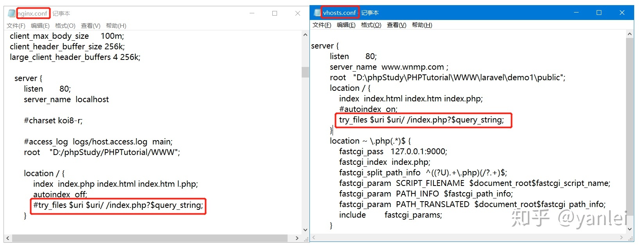The image size is (644, 247).
Task: Click scroll right arrow in vhosts.conf window
Action: point(622,237)
